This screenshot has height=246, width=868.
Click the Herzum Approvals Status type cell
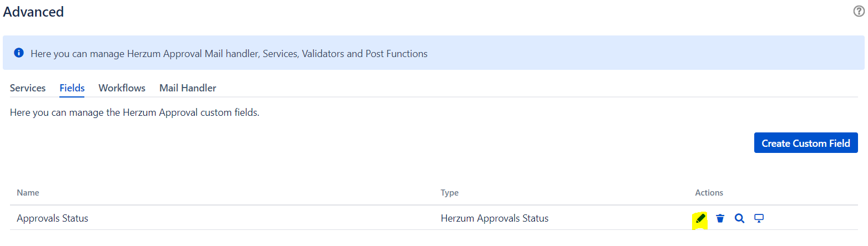pyautogui.click(x=494, y=218)
